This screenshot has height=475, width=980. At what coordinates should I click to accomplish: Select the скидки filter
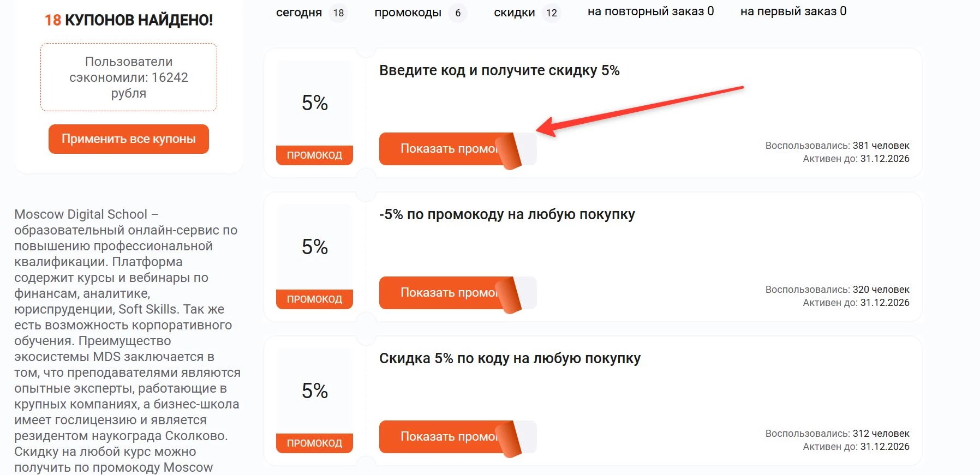[x=513, y=13]
